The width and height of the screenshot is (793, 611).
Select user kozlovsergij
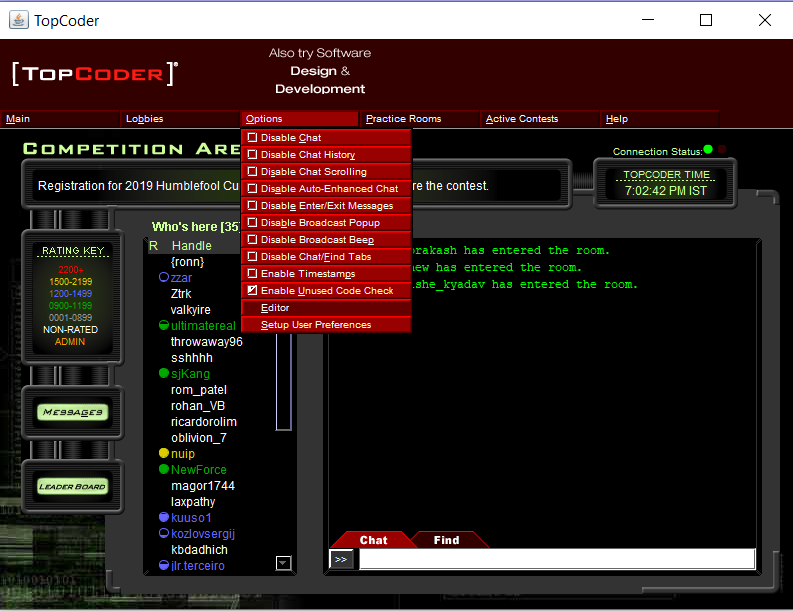point(203,534)
